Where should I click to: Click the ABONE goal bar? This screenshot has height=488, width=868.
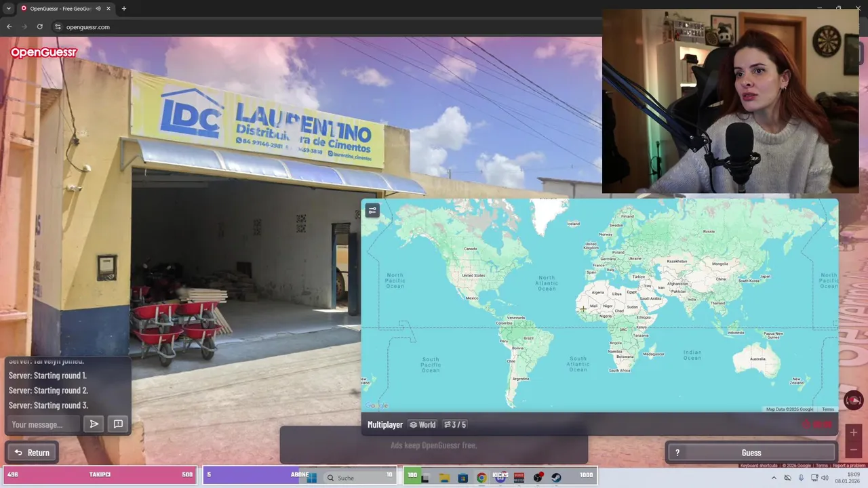(x=300, y=474)
